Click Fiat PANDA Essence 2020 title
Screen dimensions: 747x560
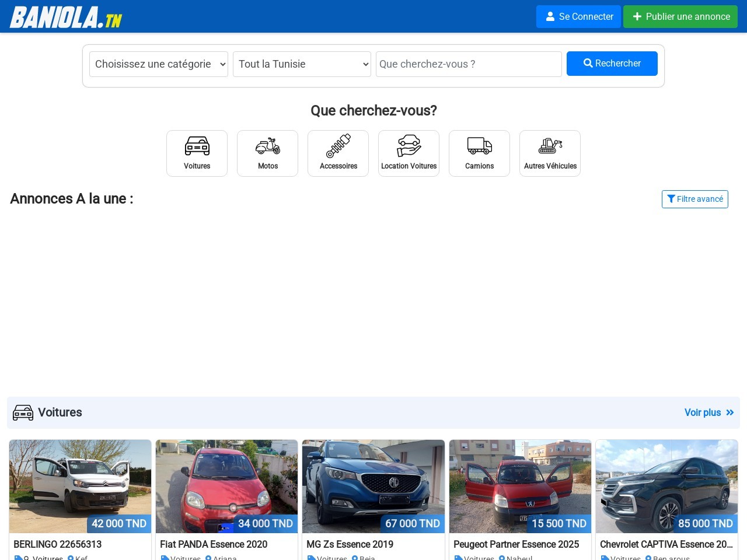coord(214,544)
